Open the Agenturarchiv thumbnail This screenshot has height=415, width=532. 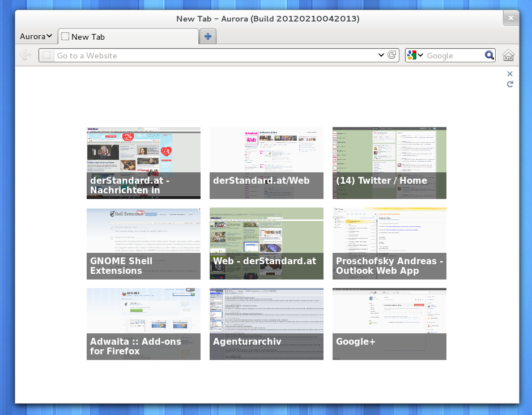tap(266, 324)
